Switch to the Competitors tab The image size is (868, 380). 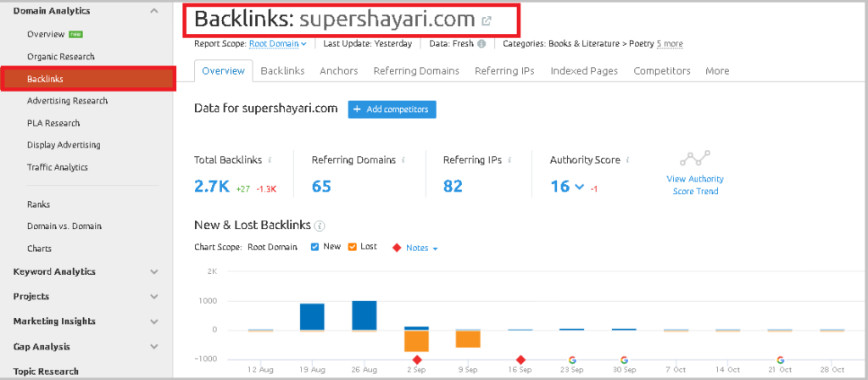pos(662,71)
